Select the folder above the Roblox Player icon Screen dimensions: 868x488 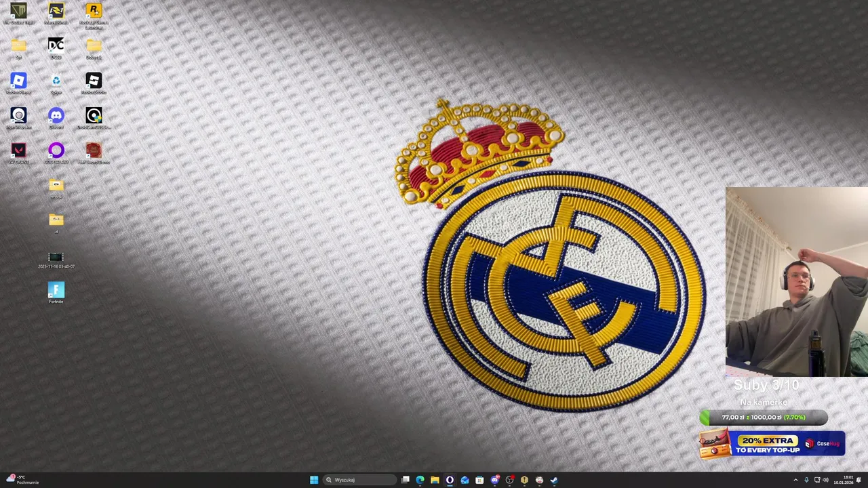coord(18,48)
